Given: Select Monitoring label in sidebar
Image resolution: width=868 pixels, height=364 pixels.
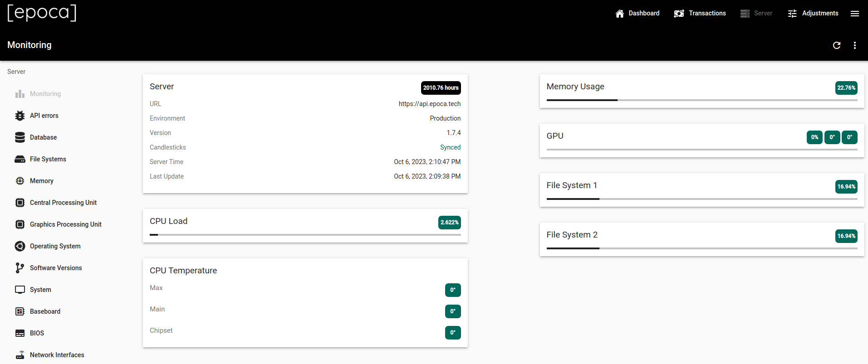Looking at the screenshot, I should tap(45, 94).
